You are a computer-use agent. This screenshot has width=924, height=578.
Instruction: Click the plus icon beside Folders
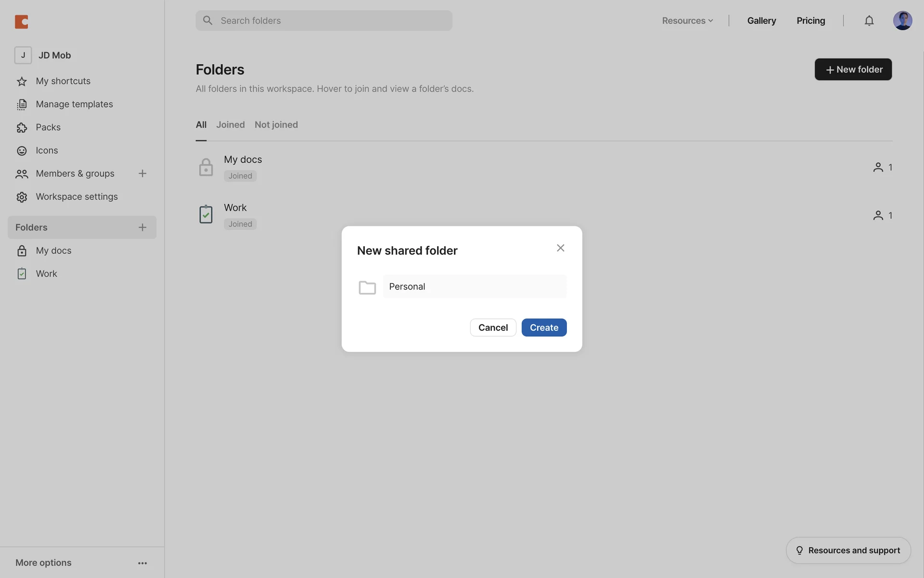click(x=142, y=227)
